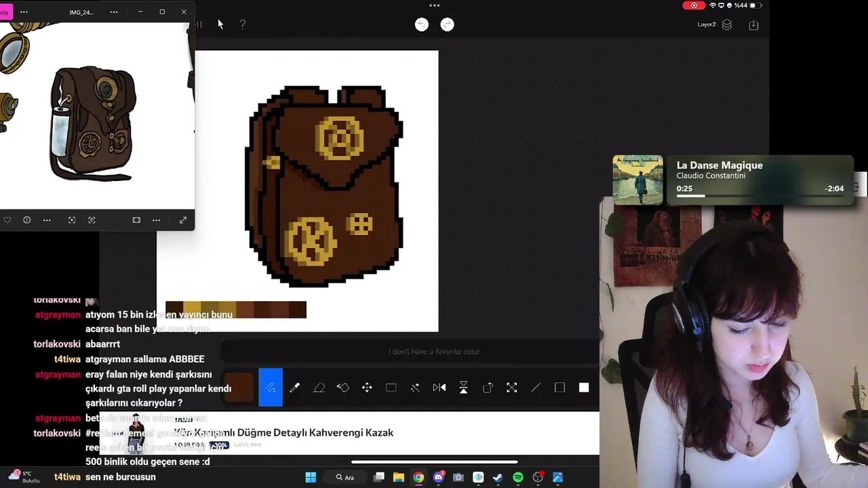Open Google Chrome from taskbar
Screen dimensions: 868x488
(x=418, y=477)
